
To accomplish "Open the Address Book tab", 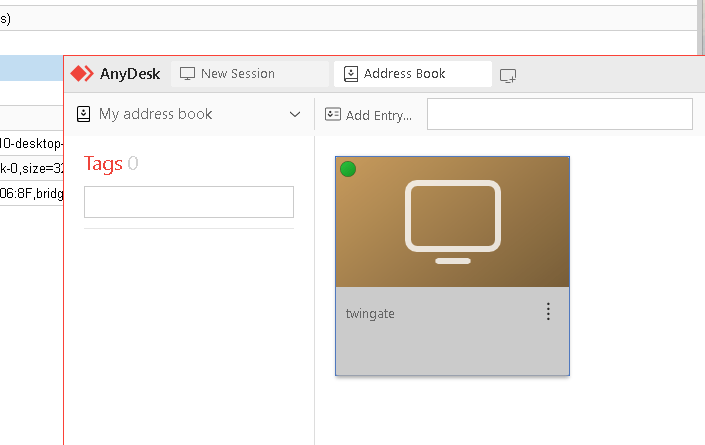I will 413,74.
